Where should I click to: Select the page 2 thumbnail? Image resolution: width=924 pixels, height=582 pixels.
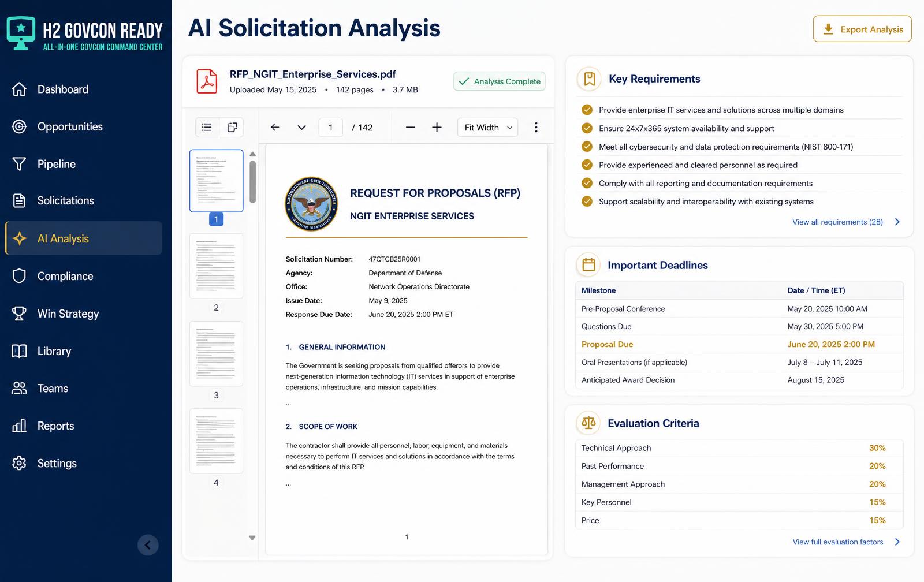click(x=216, y=266)
